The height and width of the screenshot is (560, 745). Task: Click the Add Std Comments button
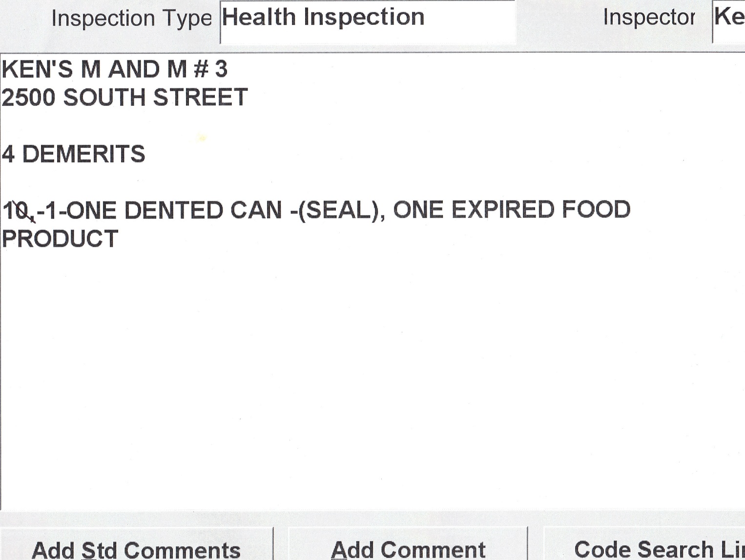[x=136, y=549]
